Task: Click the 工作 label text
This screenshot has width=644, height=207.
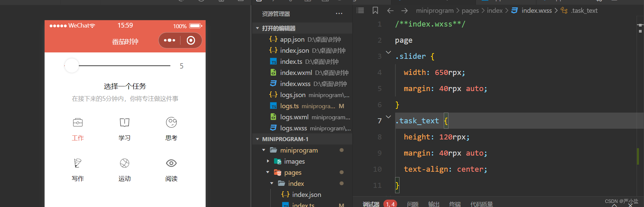Action: coord(78,138)
